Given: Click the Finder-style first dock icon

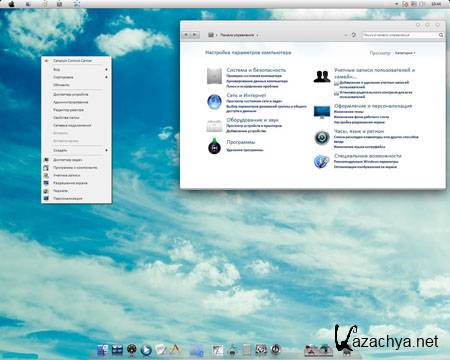Looking at the screenshot, I should tap(103, 350).
